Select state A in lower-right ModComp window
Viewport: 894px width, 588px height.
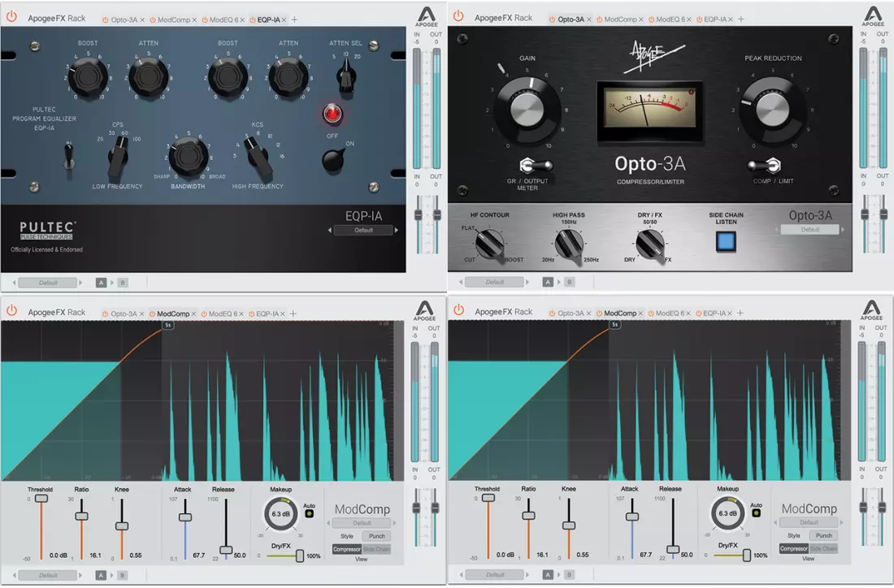pyautogui.click(x=548, y=575)
